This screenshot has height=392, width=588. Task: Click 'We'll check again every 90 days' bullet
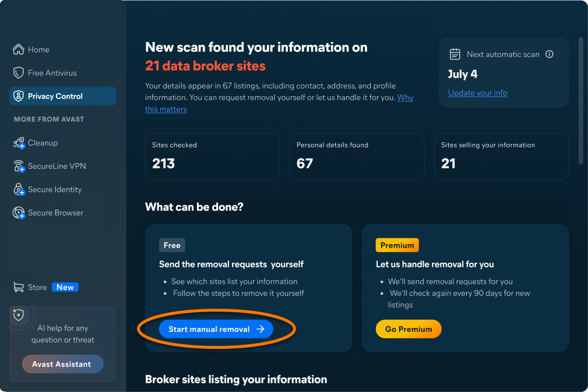point(459,299)
